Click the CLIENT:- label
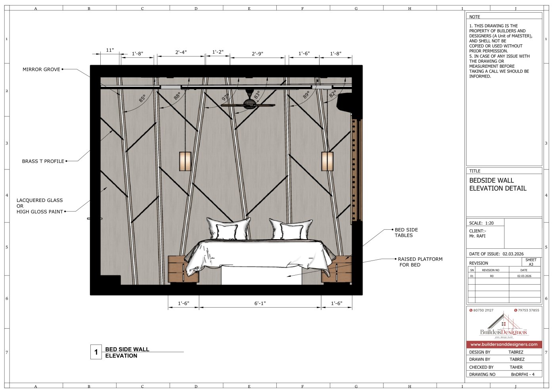Image resolution: width=555 pixels, height=392 pixels. (477, 231)
